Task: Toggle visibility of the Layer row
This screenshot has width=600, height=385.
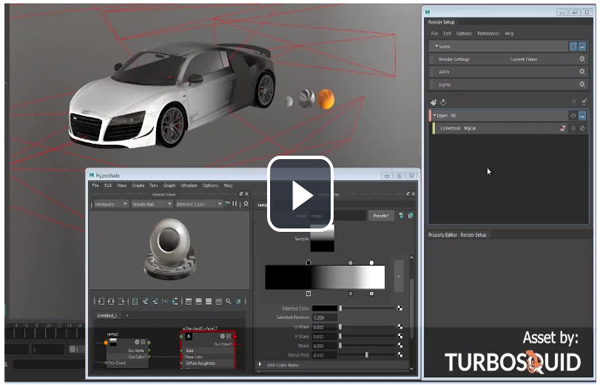Action: pyautogui.click(x=573, y=115)
